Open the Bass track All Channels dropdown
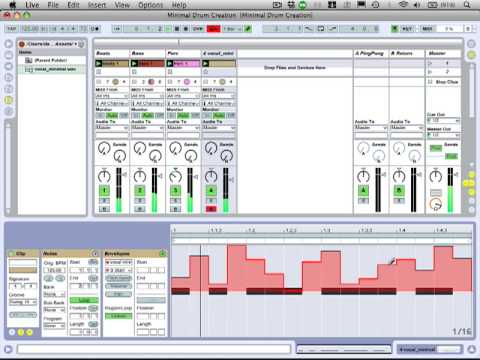 click(x=148, y=104)
